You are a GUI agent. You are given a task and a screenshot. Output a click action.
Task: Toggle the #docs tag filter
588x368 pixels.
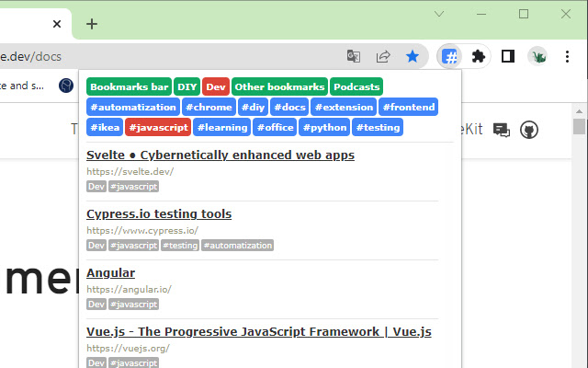point(289,107)
